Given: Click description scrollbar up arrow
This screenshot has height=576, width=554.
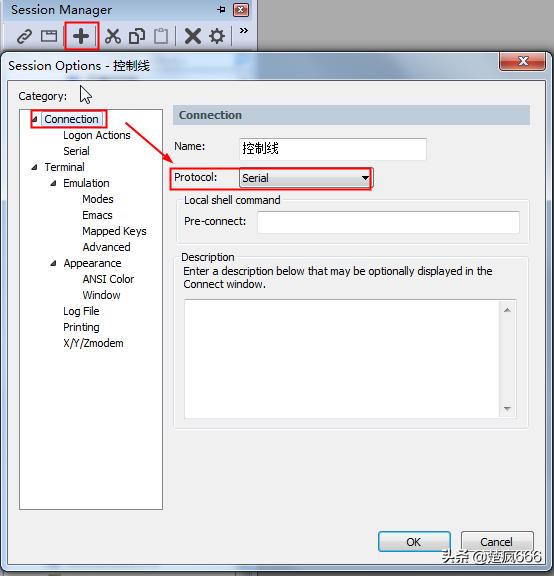Looking at the screenshot, I should tap(507, 310).
